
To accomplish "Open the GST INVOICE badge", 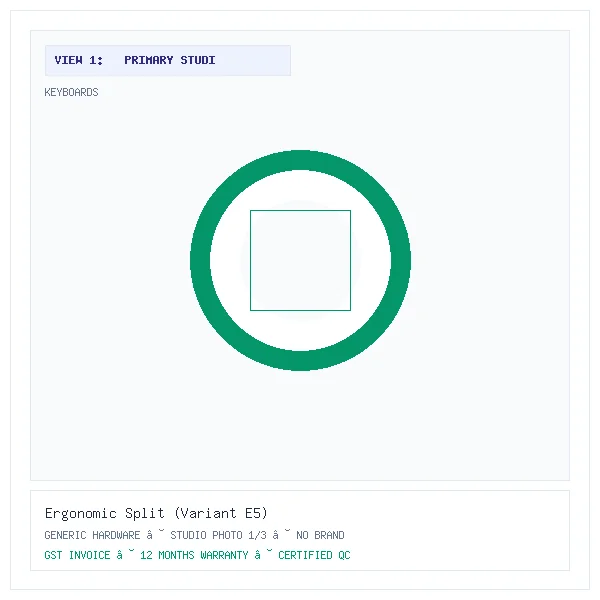I will click(77, 555).
